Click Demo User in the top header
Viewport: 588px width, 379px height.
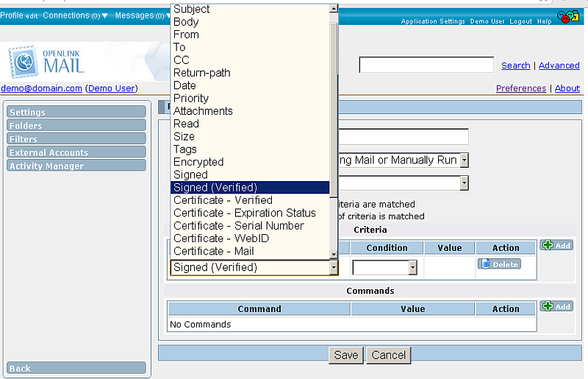point(487,21)
